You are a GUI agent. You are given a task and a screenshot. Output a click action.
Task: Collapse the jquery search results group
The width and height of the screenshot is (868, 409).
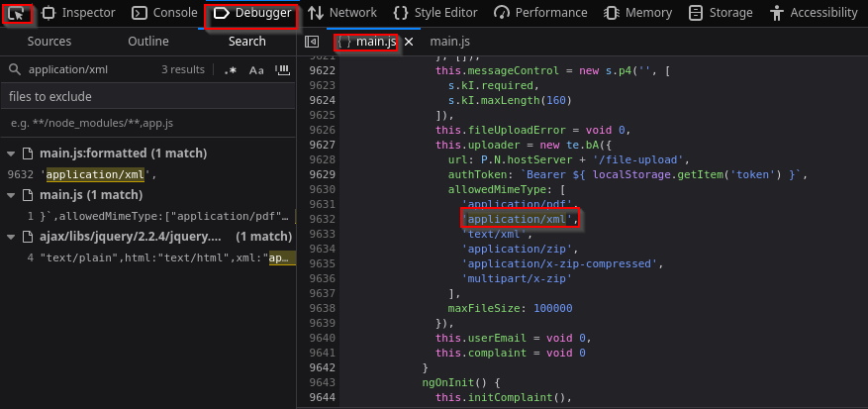[x=12, y=237]
